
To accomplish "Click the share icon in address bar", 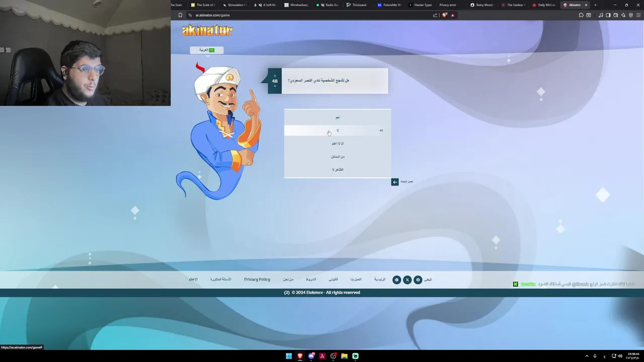I will coord(435,15).
